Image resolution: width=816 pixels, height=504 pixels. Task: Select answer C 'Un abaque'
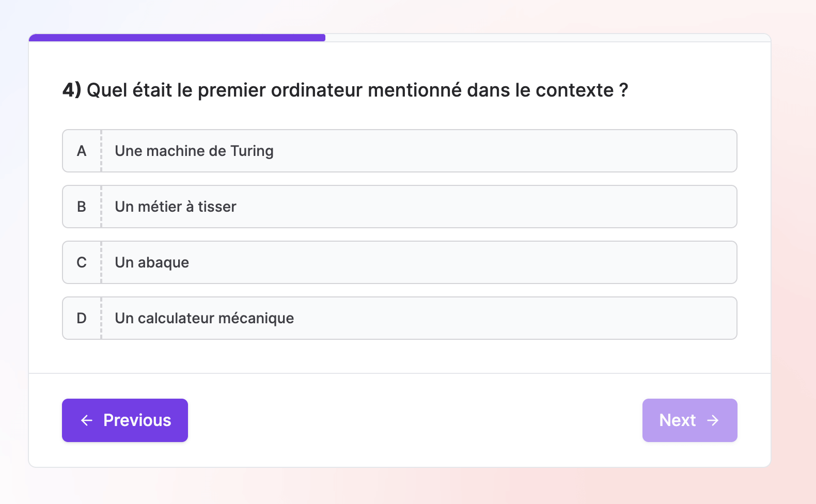click(x=400, y=262)
